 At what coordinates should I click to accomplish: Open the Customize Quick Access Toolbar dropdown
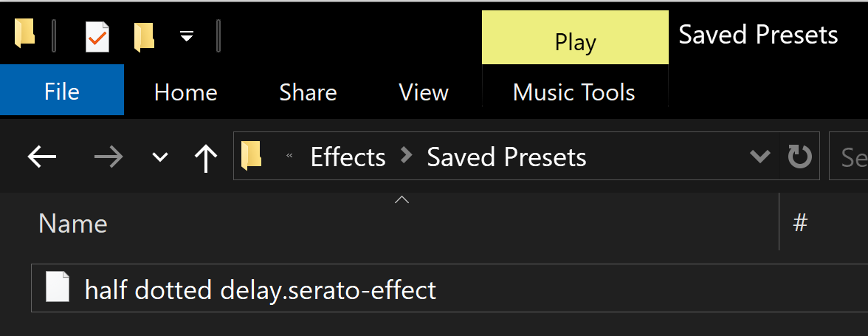point(187,36)
